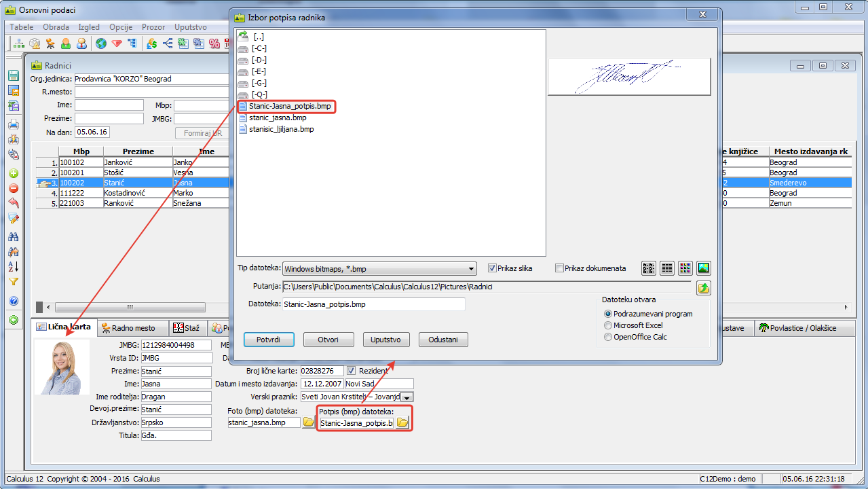Image resolution: width=868 pixels, height=489 pixels.
Task: Expand the Tip datoteka file type dropdown
Action: point(471,269)
